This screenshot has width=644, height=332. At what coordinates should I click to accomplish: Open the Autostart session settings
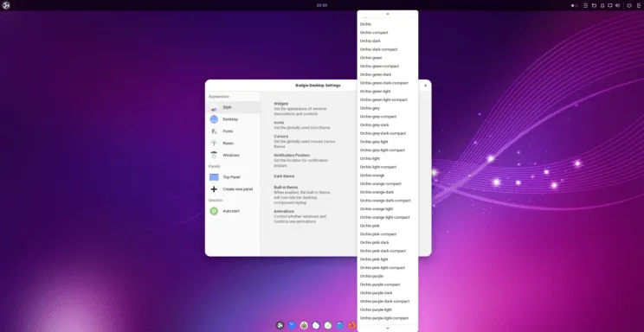tap(233, 211)
